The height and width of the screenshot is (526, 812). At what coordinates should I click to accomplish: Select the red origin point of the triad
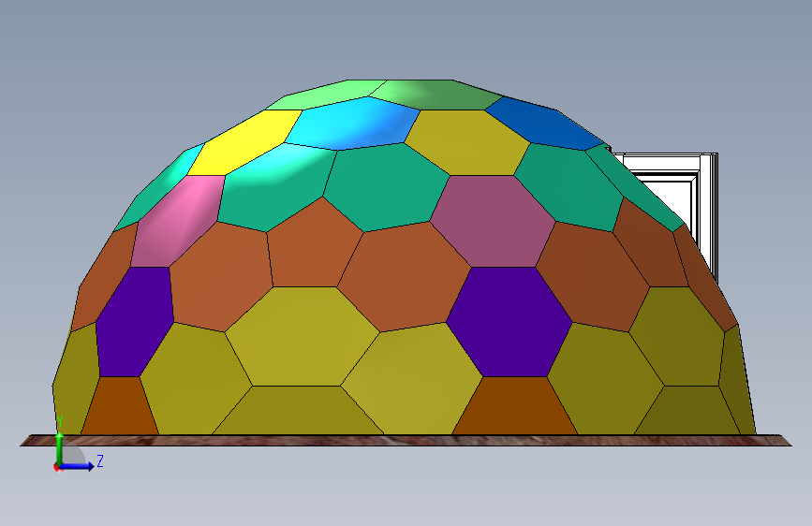point(57,467)
